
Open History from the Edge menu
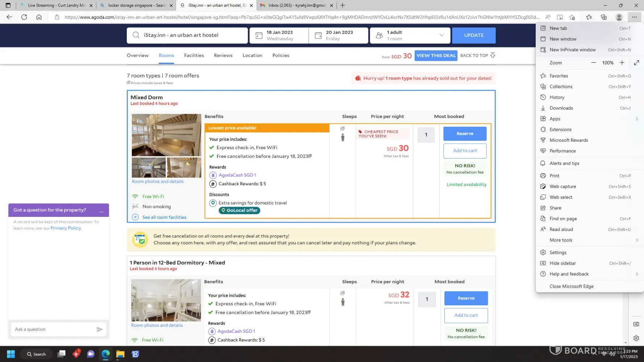589,97
